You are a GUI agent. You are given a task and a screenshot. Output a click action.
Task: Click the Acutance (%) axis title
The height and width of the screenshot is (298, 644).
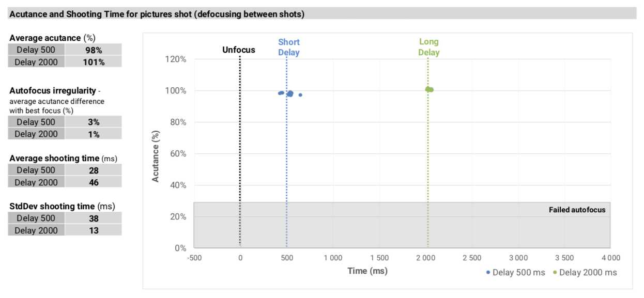click(156, 155)
